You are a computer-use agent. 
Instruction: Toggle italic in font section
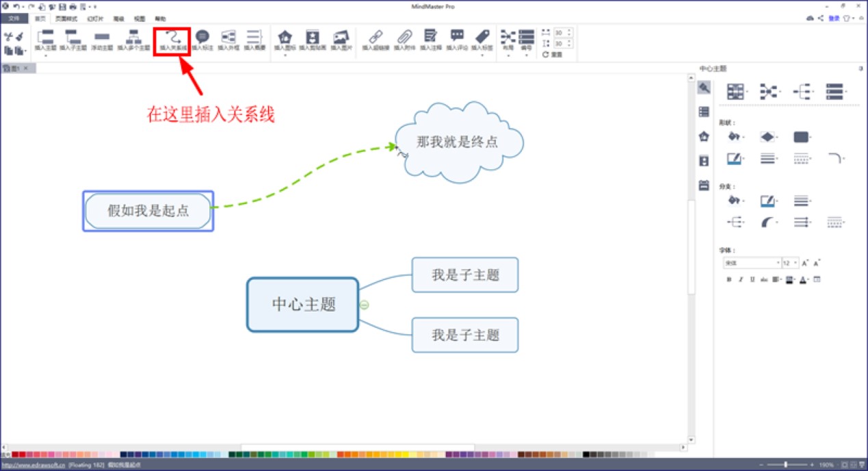[x=741, y=279]
